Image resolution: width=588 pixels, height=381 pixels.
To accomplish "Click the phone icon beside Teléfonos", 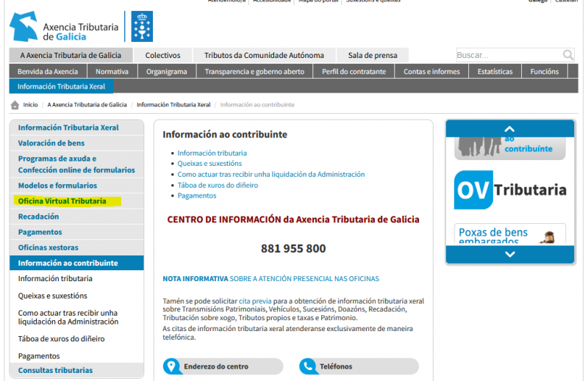I will 308,366.
